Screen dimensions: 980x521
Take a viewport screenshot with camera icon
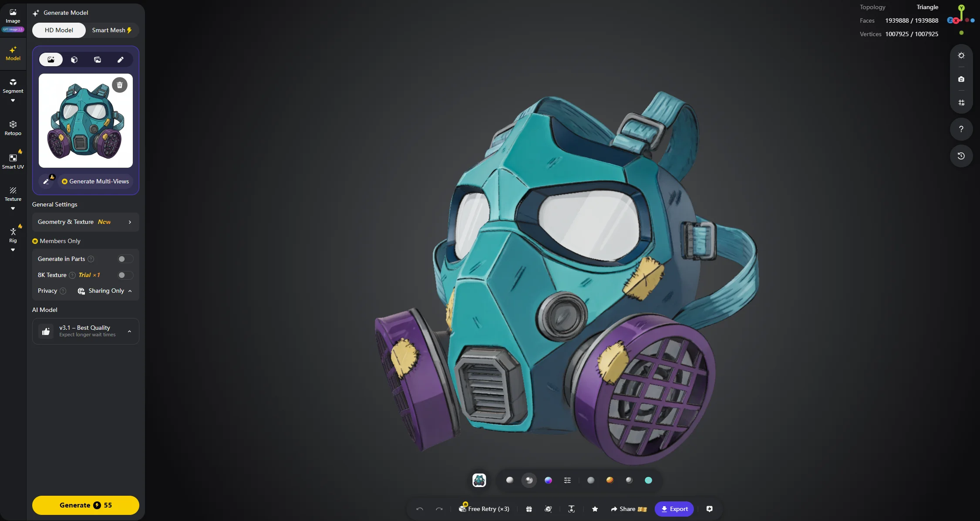[961, 79]
